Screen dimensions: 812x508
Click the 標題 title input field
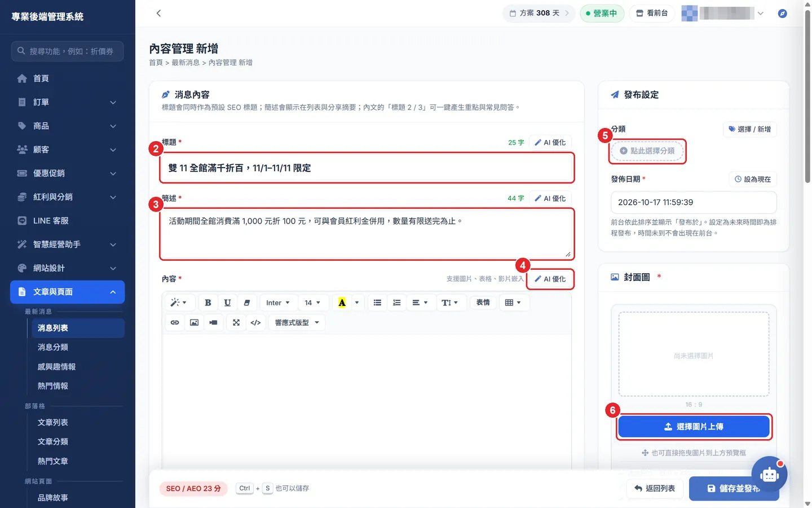367,168
